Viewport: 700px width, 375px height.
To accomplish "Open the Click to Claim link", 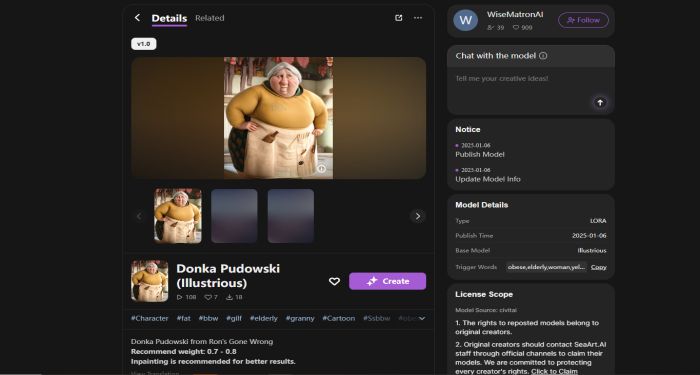I will (554, 371).
